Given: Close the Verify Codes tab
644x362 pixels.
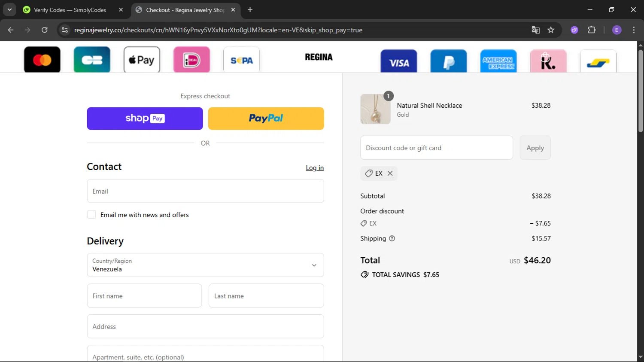Looking at the screenshot, I should 121,9.
